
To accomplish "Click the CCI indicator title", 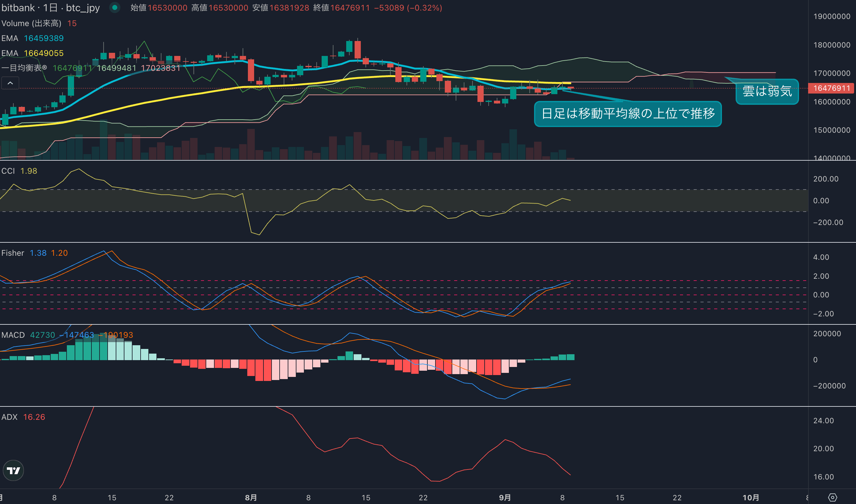I will [8, 171].
